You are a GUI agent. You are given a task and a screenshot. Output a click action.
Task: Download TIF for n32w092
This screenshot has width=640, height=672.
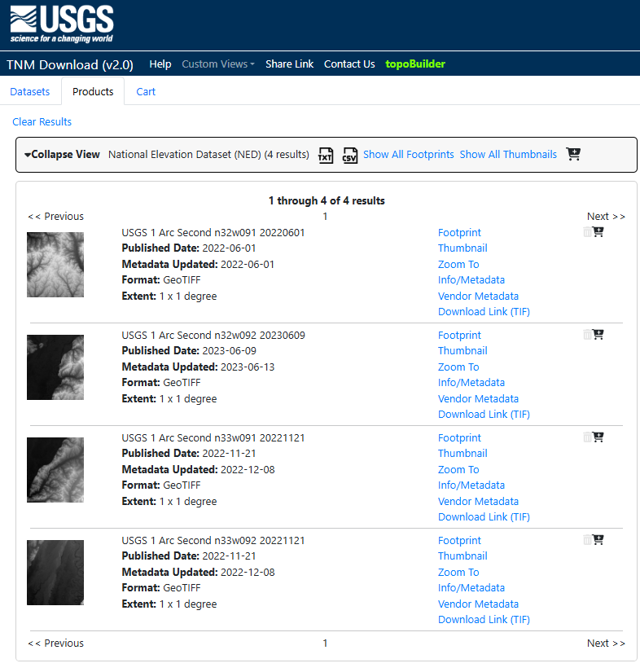(x=484, y=415)
